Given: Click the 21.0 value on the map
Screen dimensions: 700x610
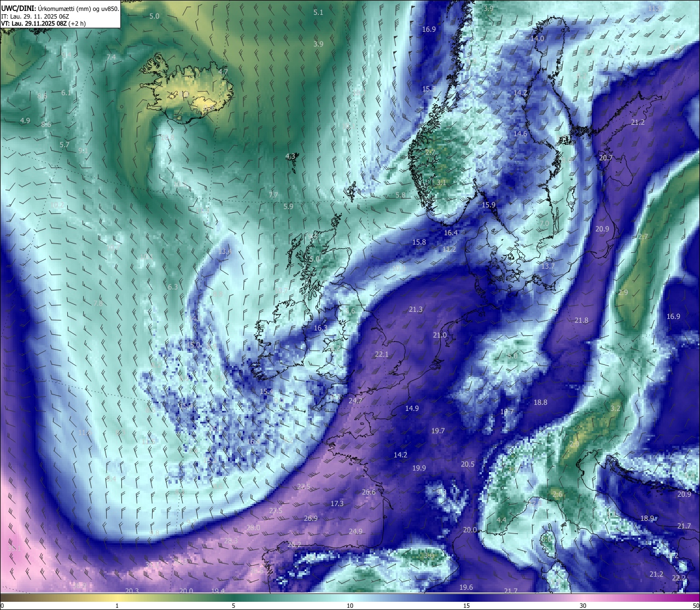Looking at the screenshot, I should click(440, 335).
